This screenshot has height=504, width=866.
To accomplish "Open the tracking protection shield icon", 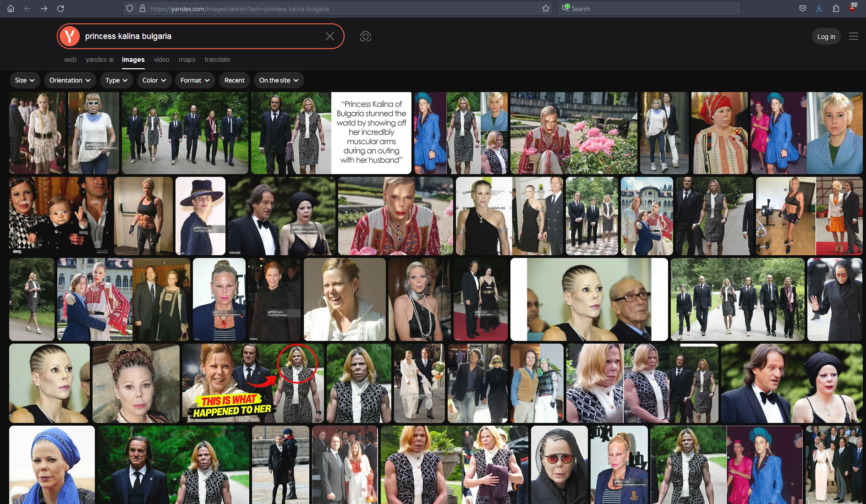I will click(130, 9).
